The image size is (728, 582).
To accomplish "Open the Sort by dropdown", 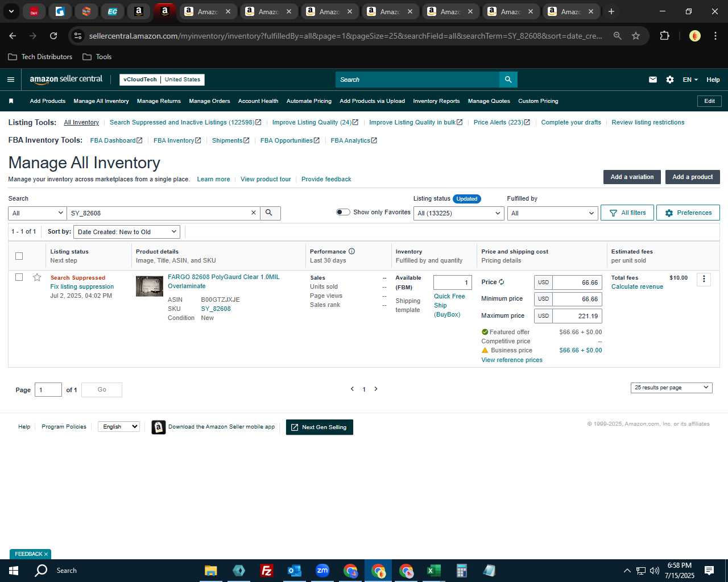I will click(x=127, y=232).
